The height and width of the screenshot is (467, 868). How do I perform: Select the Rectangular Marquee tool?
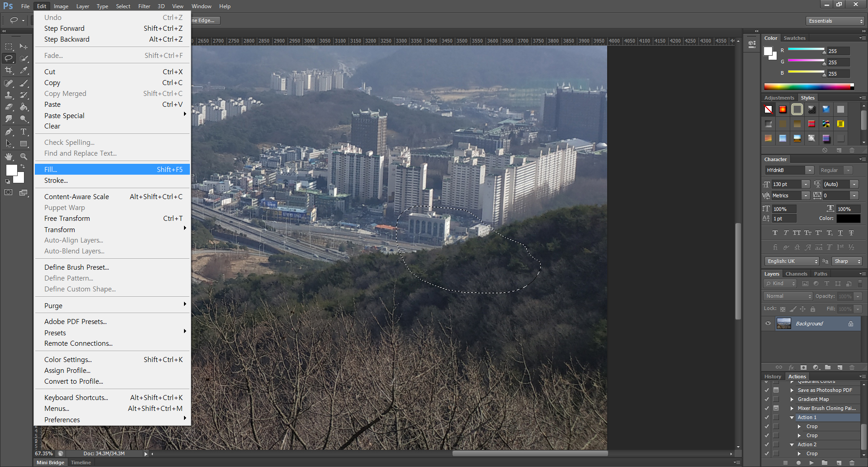[x=9, y=47]
